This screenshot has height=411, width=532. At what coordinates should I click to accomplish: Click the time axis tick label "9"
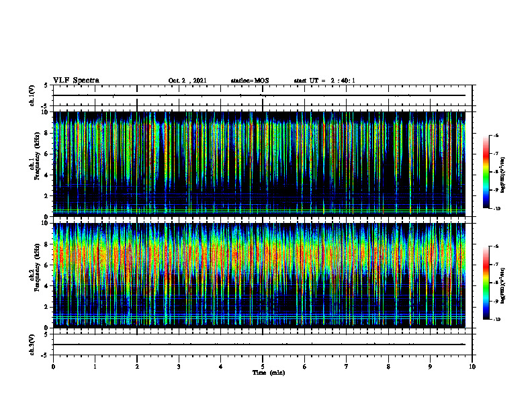430,367
